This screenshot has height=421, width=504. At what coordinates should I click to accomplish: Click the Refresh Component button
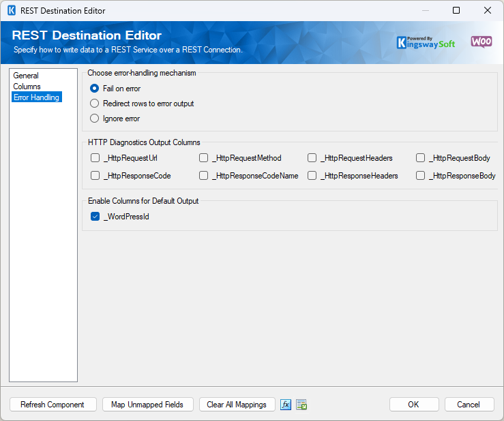coord(53,404)
